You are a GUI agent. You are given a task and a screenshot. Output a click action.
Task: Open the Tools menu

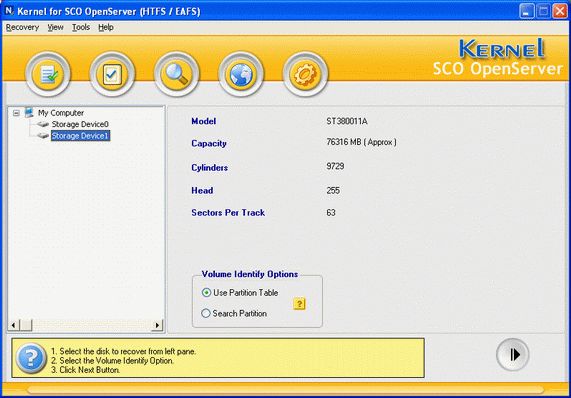81,27
